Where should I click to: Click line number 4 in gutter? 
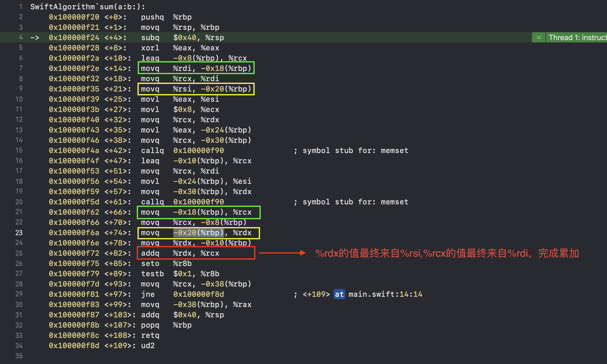click(x=21, y=38)
